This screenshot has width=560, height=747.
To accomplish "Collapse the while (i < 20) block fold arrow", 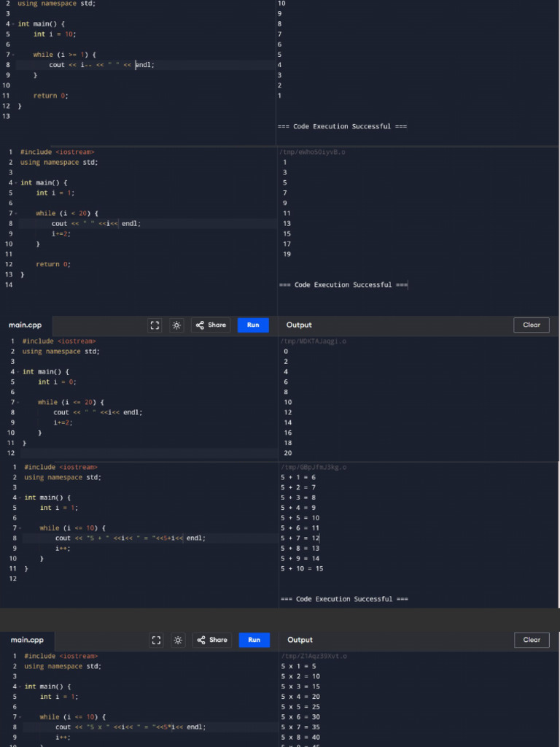I will click(x=16, y=214).
